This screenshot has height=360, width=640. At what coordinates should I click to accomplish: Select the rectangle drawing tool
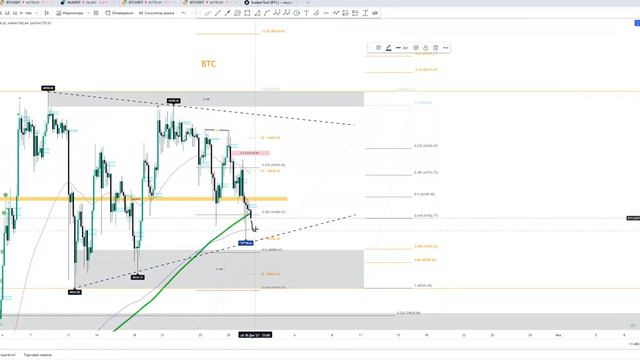point(247,13)
